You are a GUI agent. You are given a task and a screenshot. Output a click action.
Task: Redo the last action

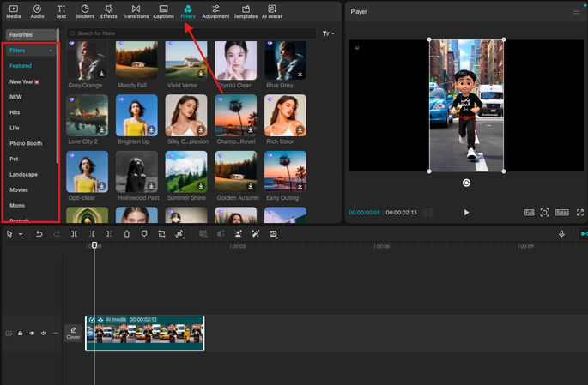57,234
